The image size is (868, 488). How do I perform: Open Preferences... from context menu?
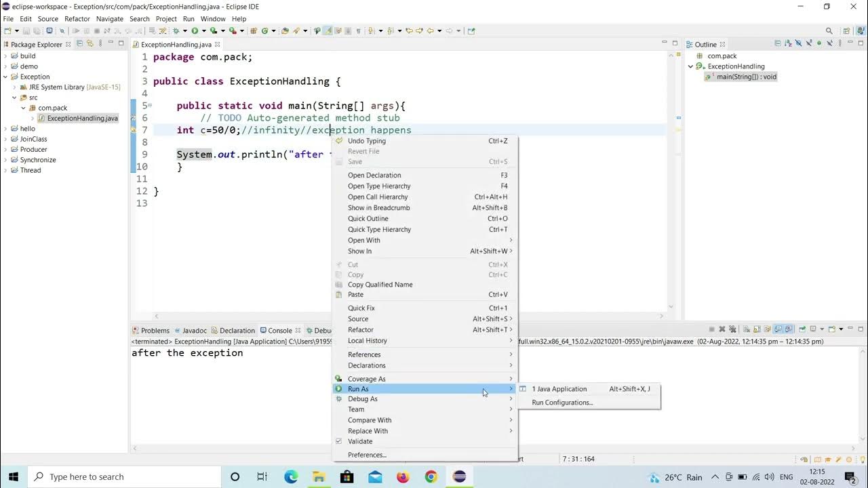[x=425, y=455]
